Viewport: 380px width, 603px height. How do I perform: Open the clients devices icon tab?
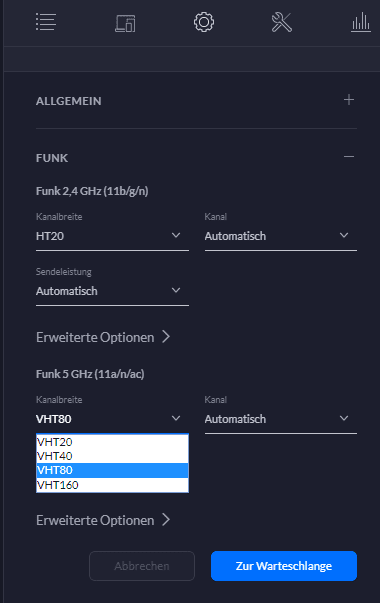coord(125,23)
